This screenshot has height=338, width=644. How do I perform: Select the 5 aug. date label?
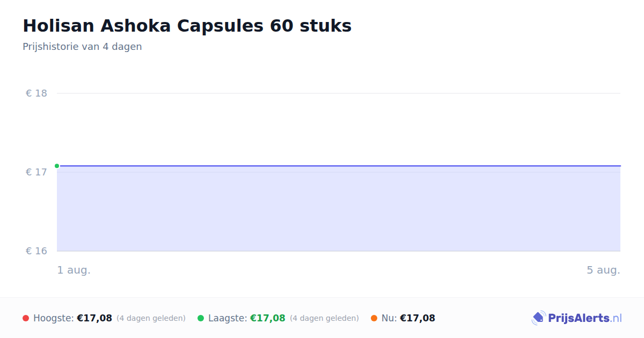tap(603, 270)
